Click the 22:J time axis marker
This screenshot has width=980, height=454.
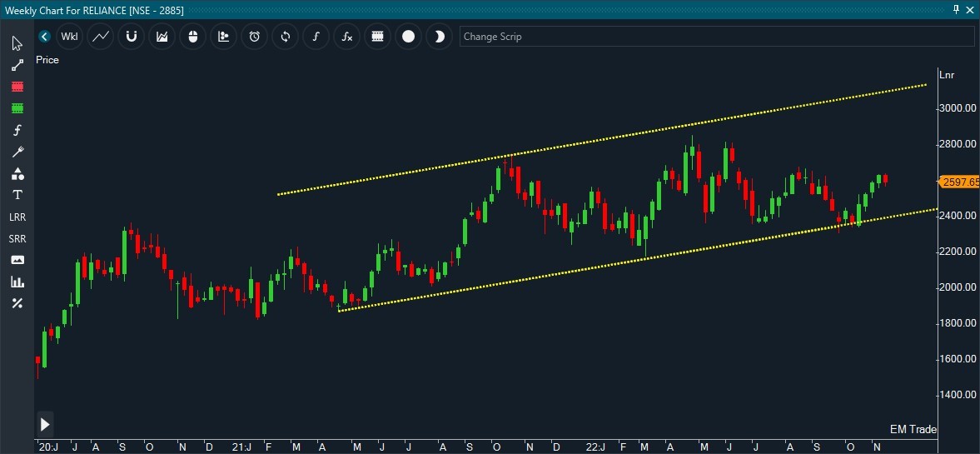tap(596, 447)
